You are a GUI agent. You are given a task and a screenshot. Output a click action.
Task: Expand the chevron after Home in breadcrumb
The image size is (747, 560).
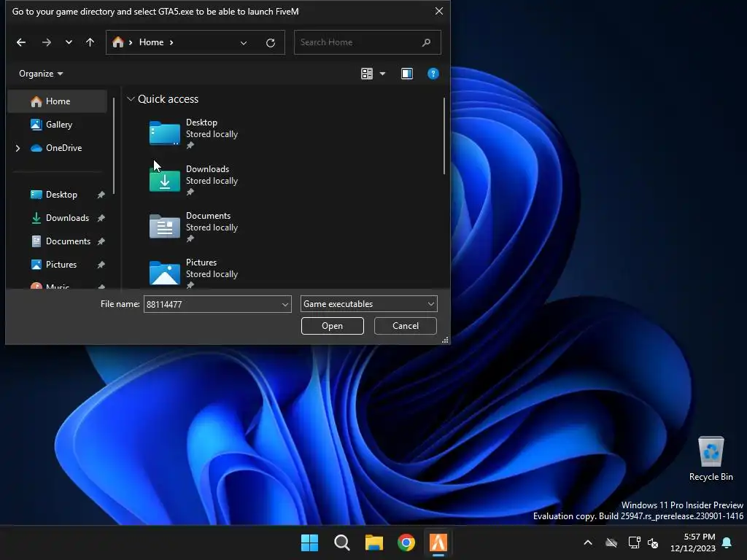coord(171,42)
